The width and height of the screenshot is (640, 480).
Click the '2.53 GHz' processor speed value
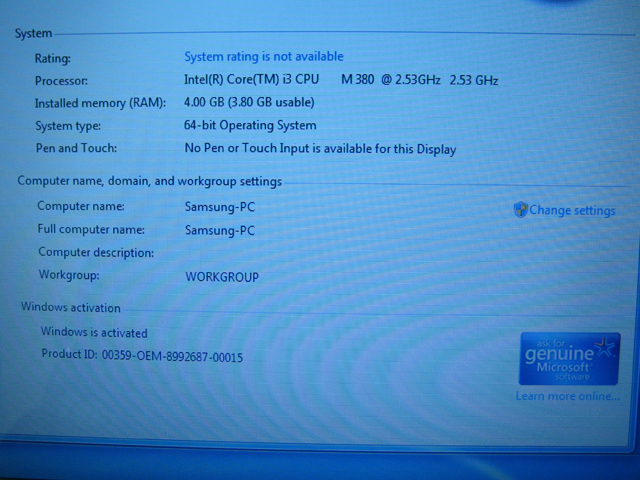pyautogui.click(x=474, y=80)
